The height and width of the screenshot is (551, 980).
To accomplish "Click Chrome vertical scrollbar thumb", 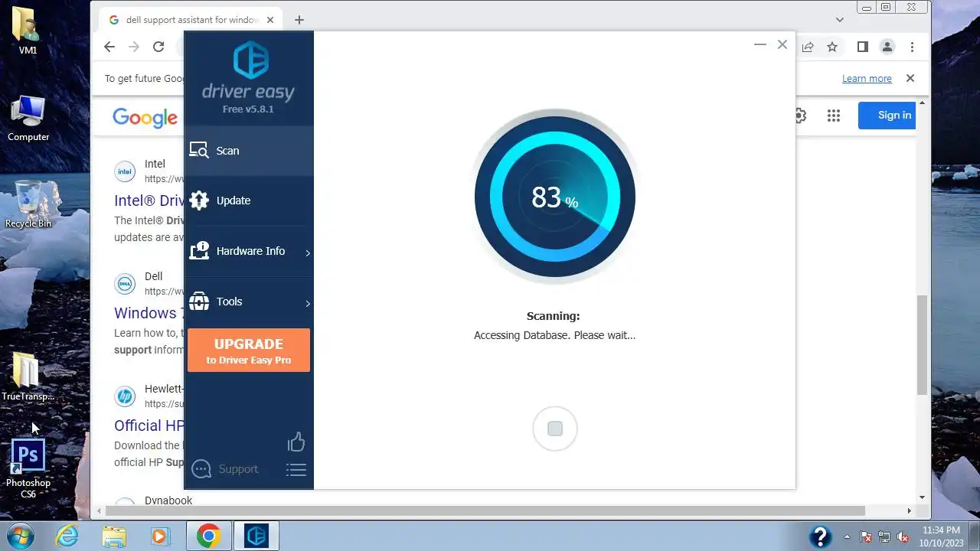I will [x=923, y=344].
